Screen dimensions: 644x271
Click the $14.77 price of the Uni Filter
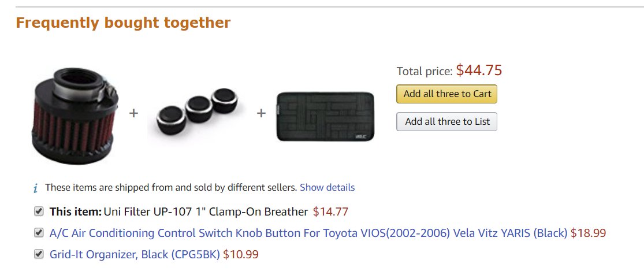(x=330, y=212)
